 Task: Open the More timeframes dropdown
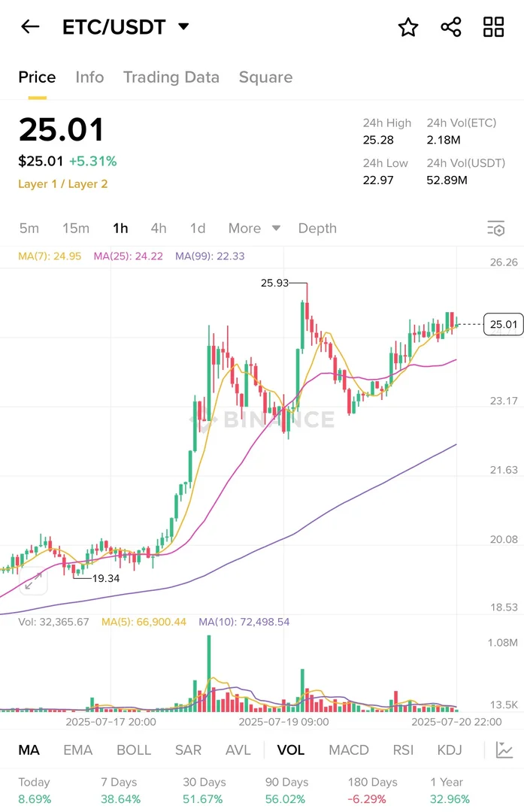(254, 229)
